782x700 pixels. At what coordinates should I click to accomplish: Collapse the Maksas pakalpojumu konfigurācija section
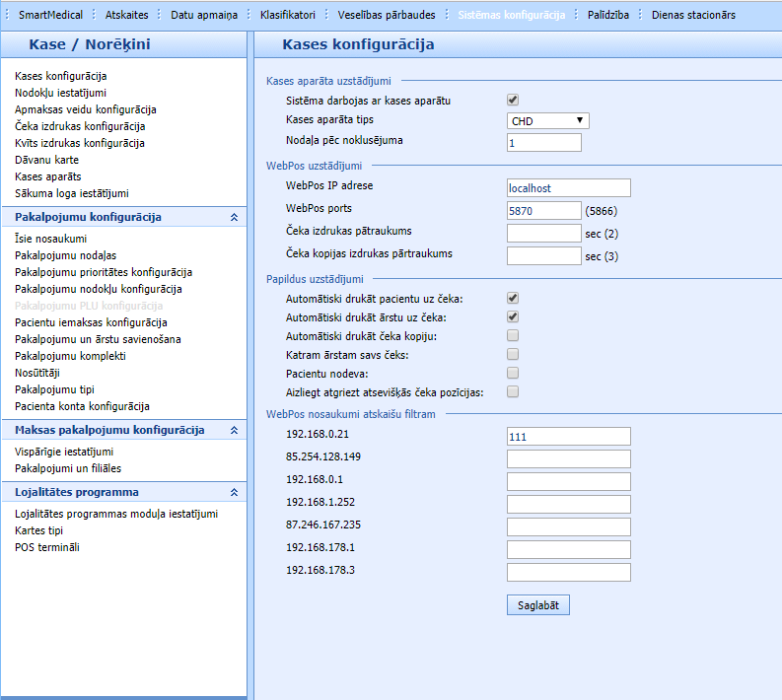click(234, 431)
